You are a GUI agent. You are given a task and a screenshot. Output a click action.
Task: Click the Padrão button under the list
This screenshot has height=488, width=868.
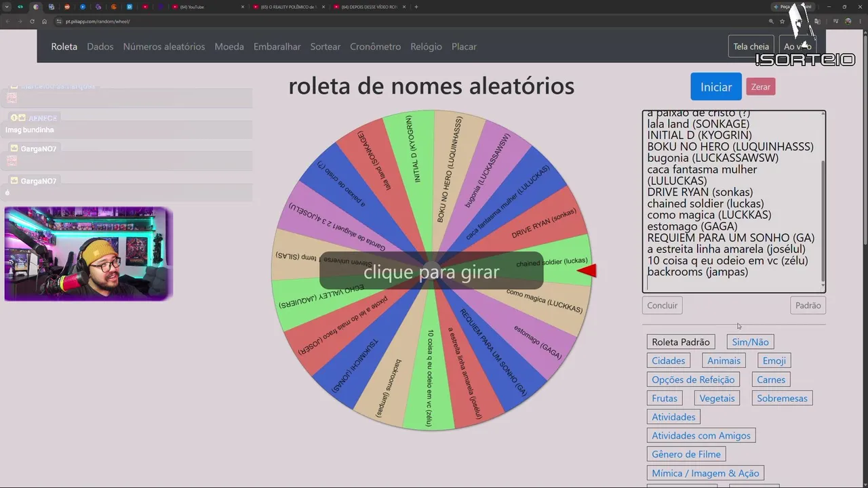(x=808, y=306)
